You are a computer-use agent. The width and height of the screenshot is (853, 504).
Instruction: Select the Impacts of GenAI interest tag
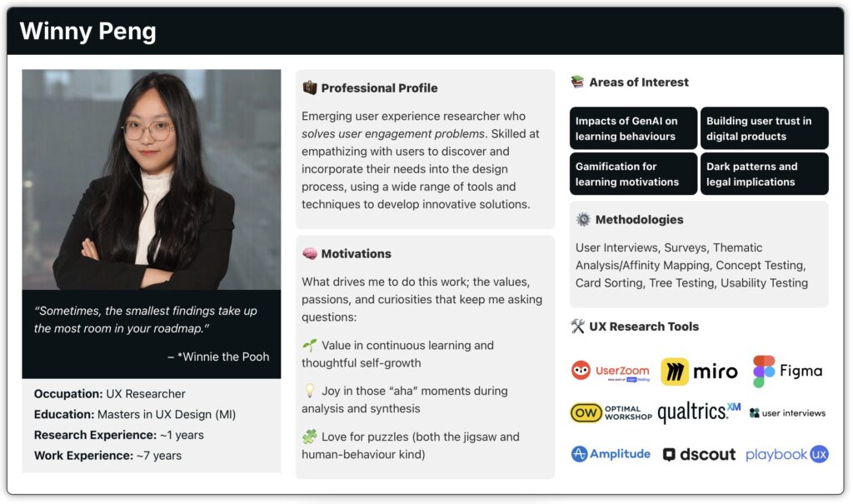[633, 128]
